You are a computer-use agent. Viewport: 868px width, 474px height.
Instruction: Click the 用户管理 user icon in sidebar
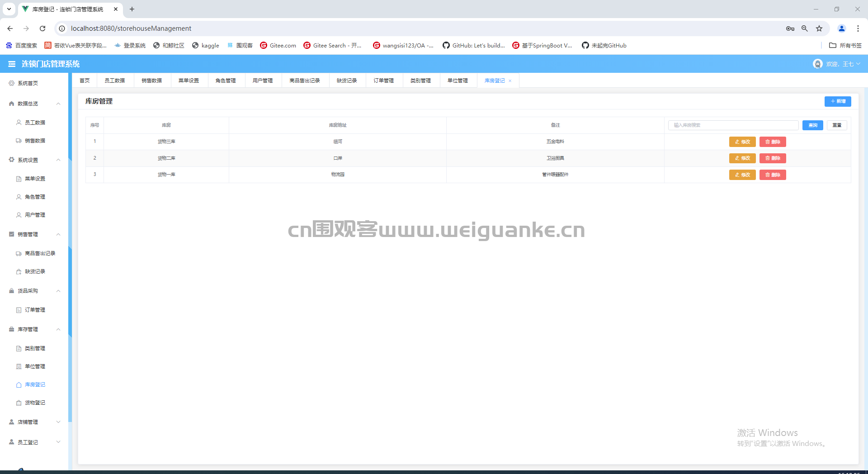pyautogui.click(x=19, y=215)
